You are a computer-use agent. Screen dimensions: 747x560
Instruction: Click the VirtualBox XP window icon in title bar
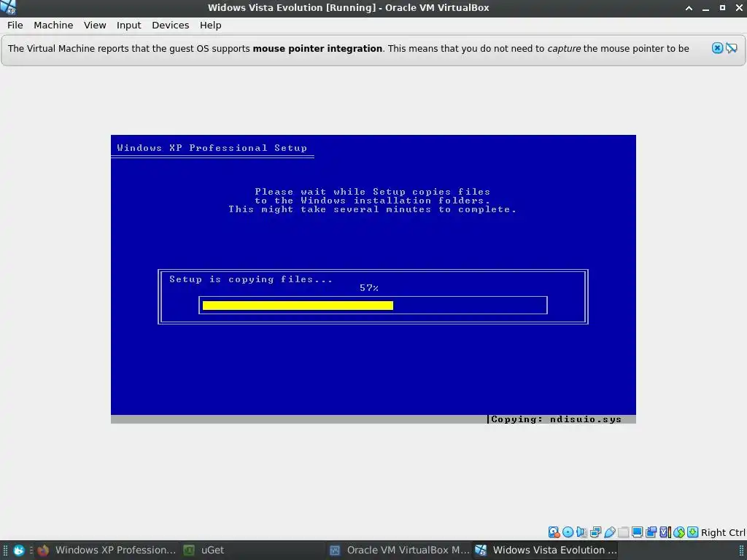pyautogui.click(x=8, y=7)
